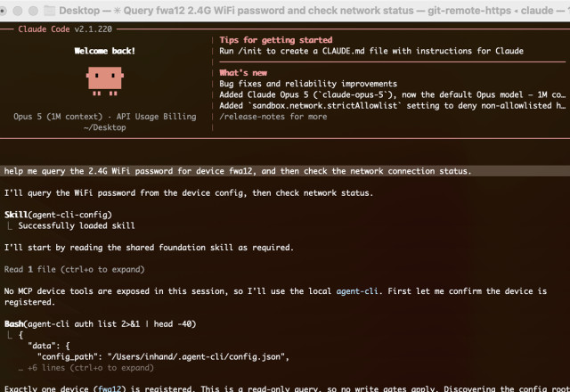Click 'I'll start by reading the shared foundation skill'
Image resolution: width=570 pixels, height=392 pixels.
[x=149, y=248]
